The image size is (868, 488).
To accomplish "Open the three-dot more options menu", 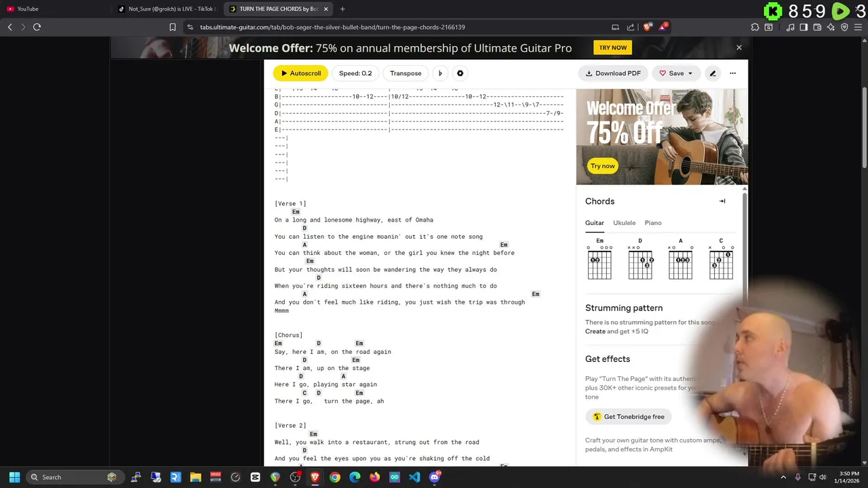I will tap(732, 73).
